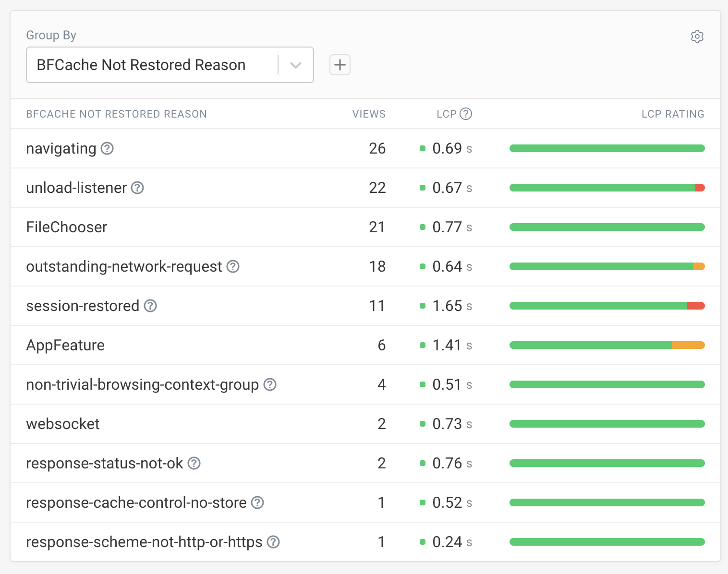View help for unload-listener reason
728x574 pixels.
pyautogui.click(x=137, y=188)
